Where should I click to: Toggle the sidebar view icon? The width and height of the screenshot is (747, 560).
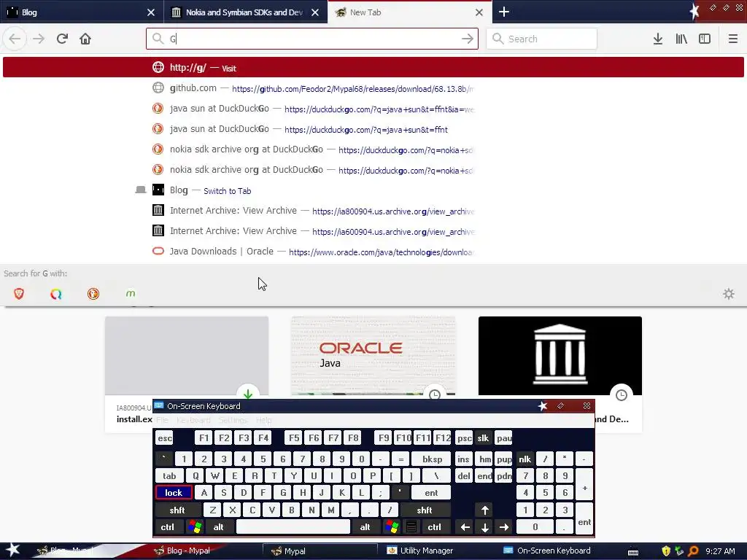705,39
